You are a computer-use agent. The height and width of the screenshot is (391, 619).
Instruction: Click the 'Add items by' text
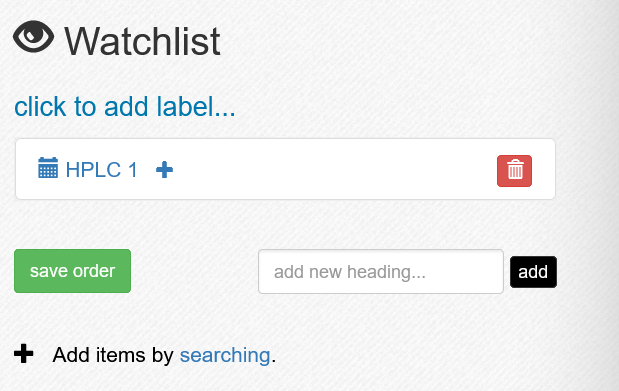tap(113, 355)
